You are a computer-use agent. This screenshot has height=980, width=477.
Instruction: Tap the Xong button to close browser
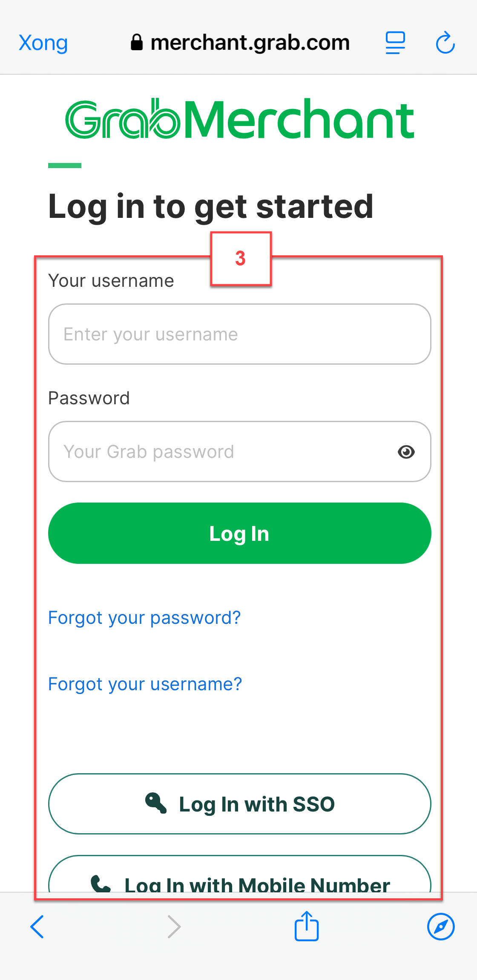coord(43,43)
